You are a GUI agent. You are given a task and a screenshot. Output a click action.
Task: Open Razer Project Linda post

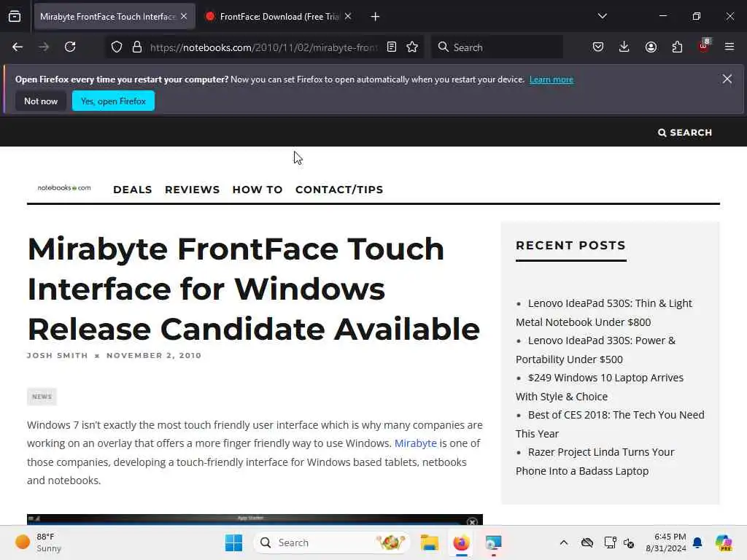pos(595,461)
